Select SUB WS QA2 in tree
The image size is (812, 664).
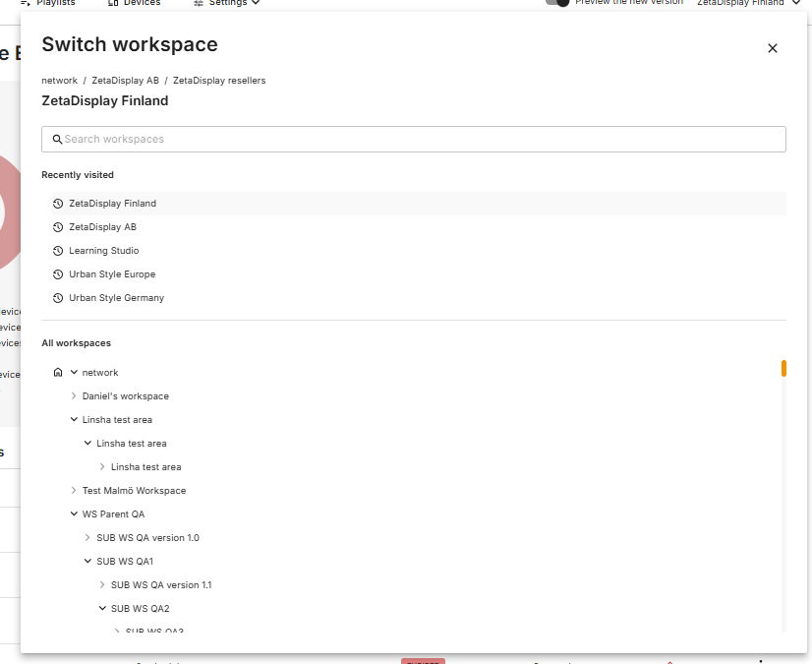coord(141,609)
